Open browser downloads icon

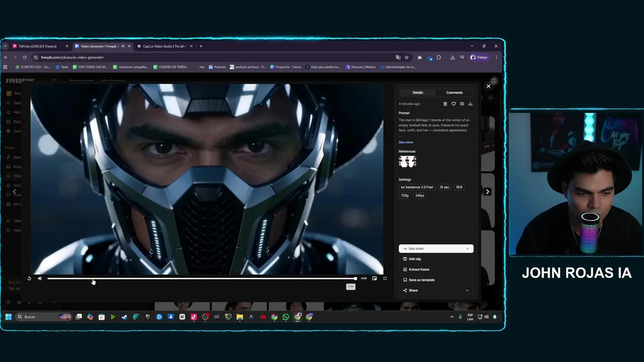click(x=452, y=57)
